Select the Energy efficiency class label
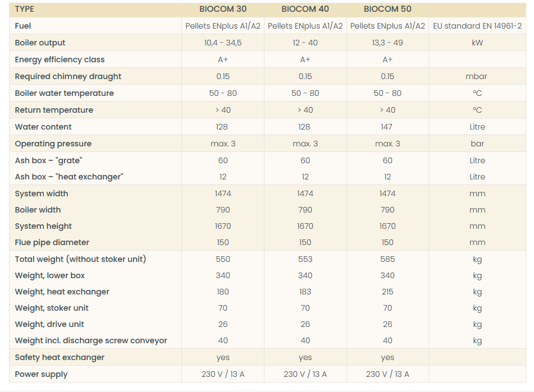Image resolution: width=534 pixels, height=392 pixels. pos(60,59)
